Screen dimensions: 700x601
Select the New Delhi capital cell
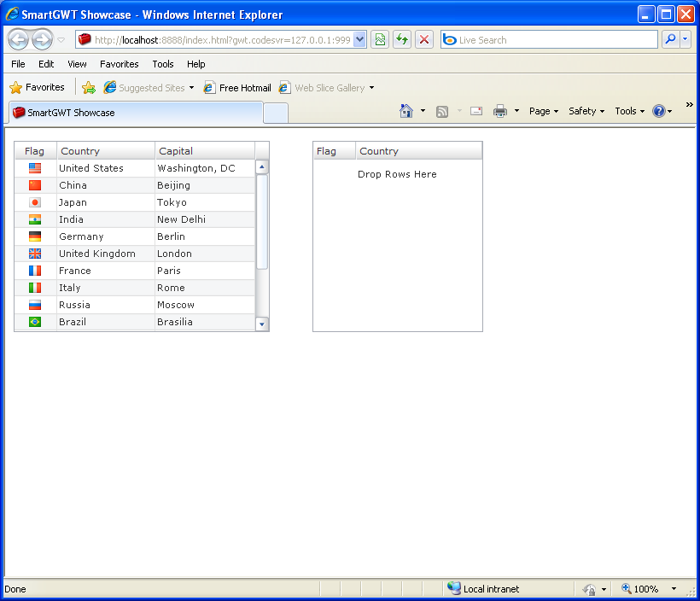pos(205,219)
